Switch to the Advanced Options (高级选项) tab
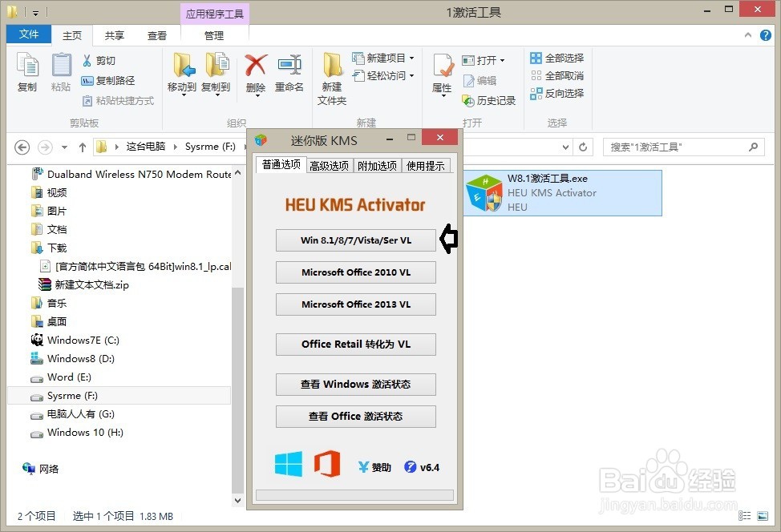Image resolution: width=781 pixels, height=532 pixels. pyautogui.click(x=330, y=166)
